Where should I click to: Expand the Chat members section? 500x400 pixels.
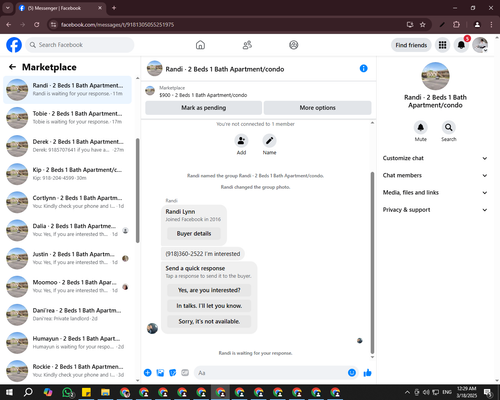(x=435, y=175)
